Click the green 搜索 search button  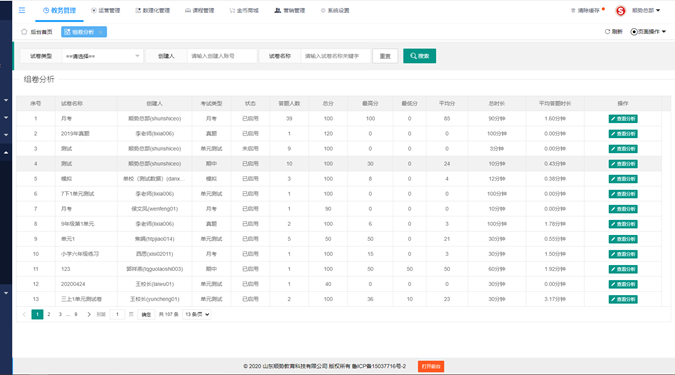tap(419, 56)
